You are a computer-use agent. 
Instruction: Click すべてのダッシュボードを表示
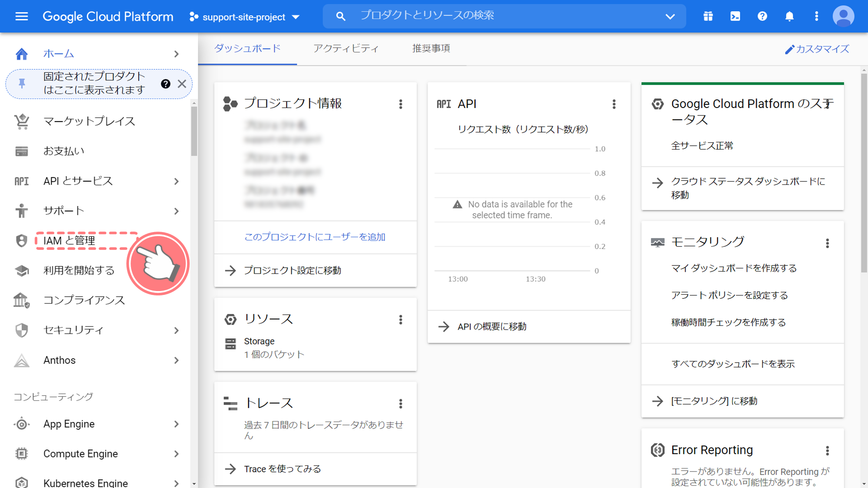pos(733,364)
